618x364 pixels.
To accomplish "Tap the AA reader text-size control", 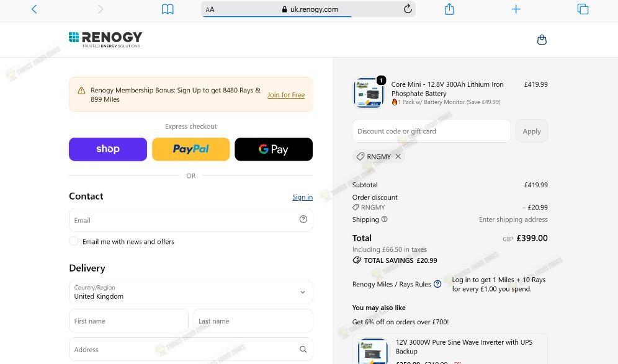I will (210, 9).
